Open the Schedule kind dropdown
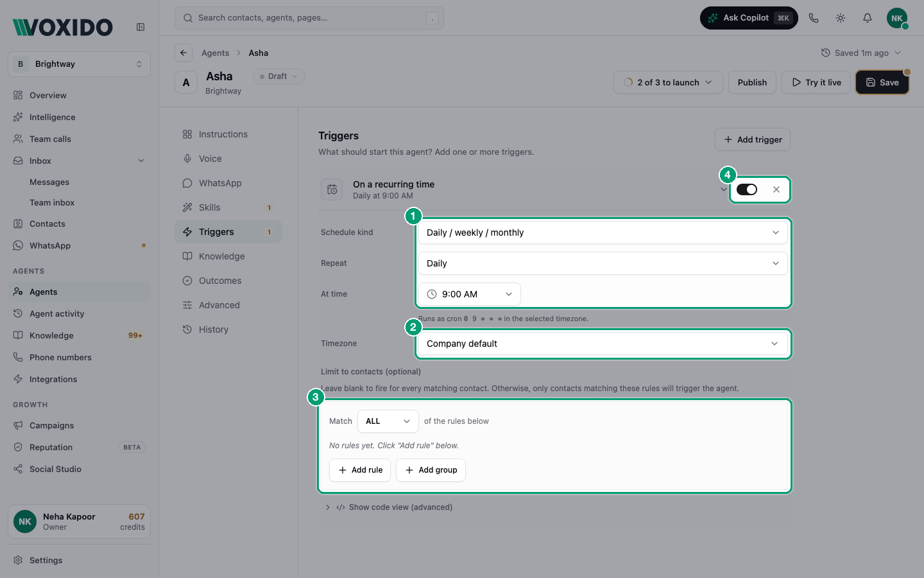 coord(603,232)
